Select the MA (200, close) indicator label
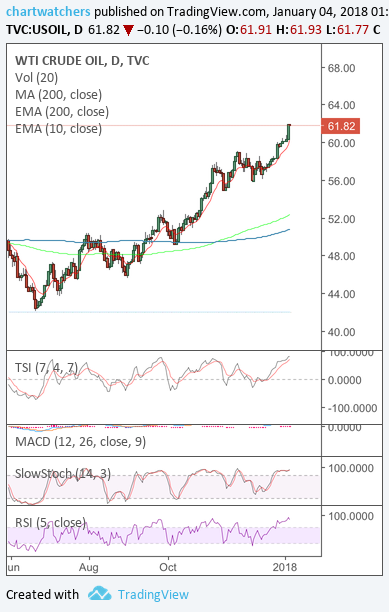The height and width of the screenshot is (612, 389). (59, 94)
